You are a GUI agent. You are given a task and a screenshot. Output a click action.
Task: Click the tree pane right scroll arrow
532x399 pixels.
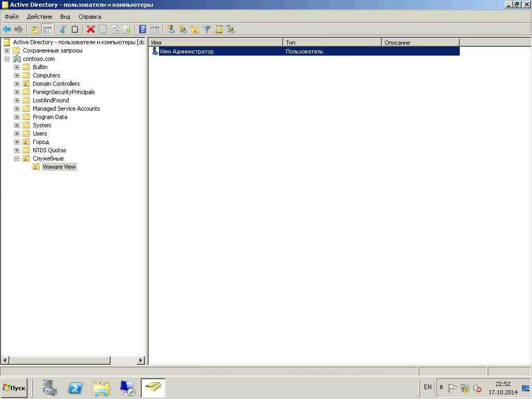coord(141,361)
